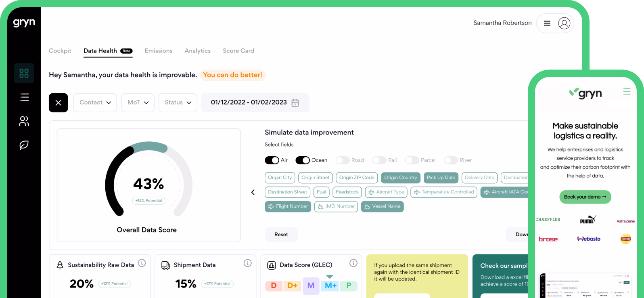Expand the Contact filter dropdown
Screen dimensions: 644x298
pyautogui.click(x=95, y=103)
